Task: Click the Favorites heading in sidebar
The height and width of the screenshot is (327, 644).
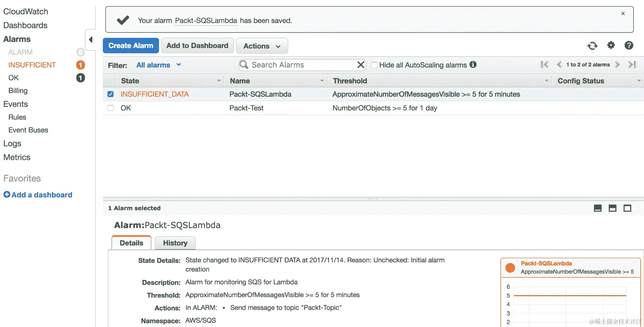Action: point(22,178)
